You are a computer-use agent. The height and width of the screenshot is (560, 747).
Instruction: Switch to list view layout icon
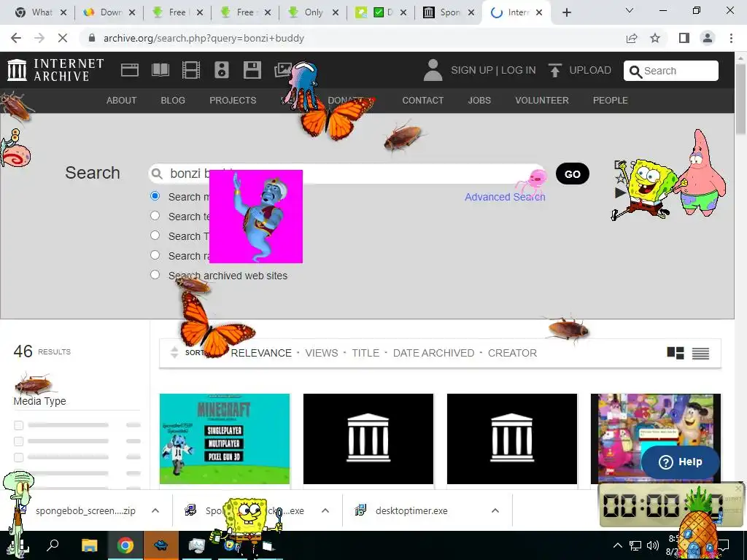pos(700,353)
